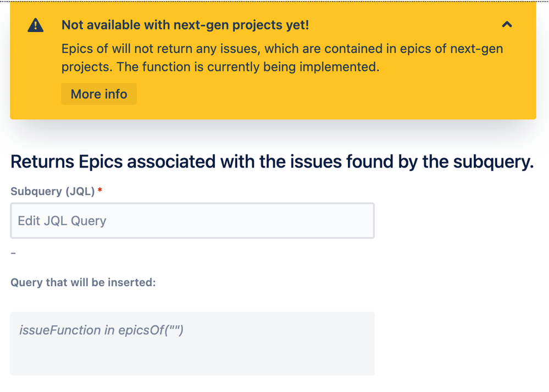Click the 'Edit JQL Query' placeholder text
549x392 pixels.
point(62,221)
